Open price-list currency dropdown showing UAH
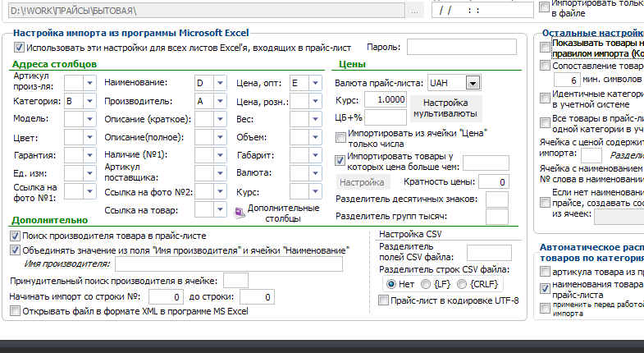 (473, 83)
